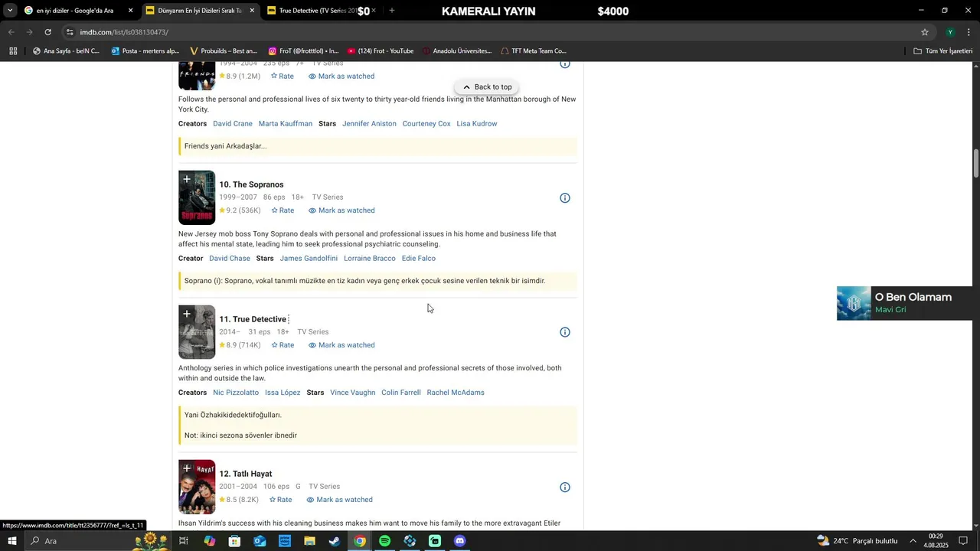Viewport: 980px width, 551px height.
Task: Open info icon for Friends entry
Action: pyautogui.click(x=565, y=64)
